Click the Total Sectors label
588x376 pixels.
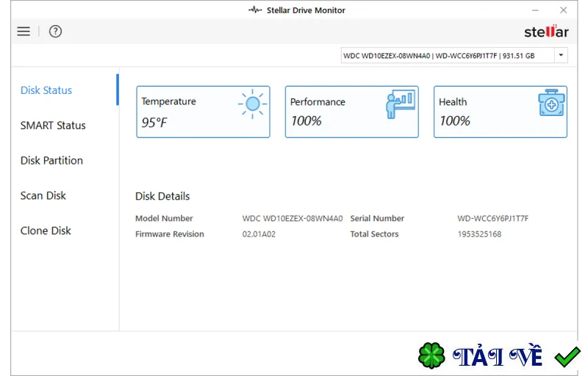point(374,234)
